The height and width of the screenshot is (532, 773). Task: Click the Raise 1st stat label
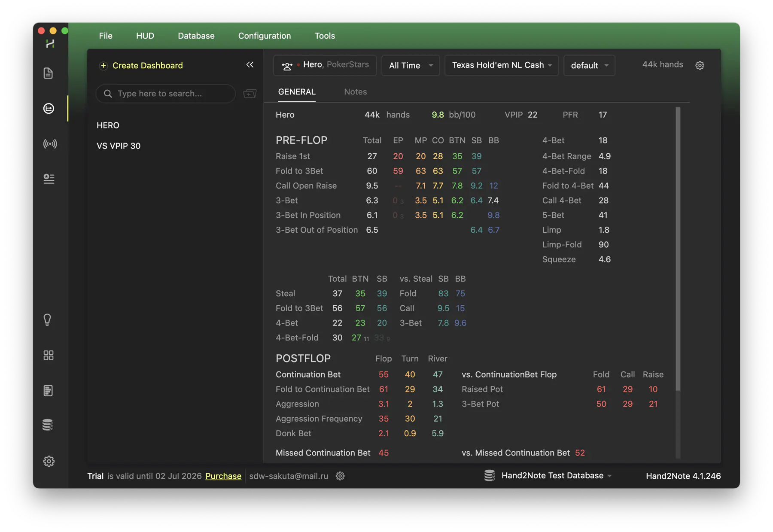click(293, 156)
